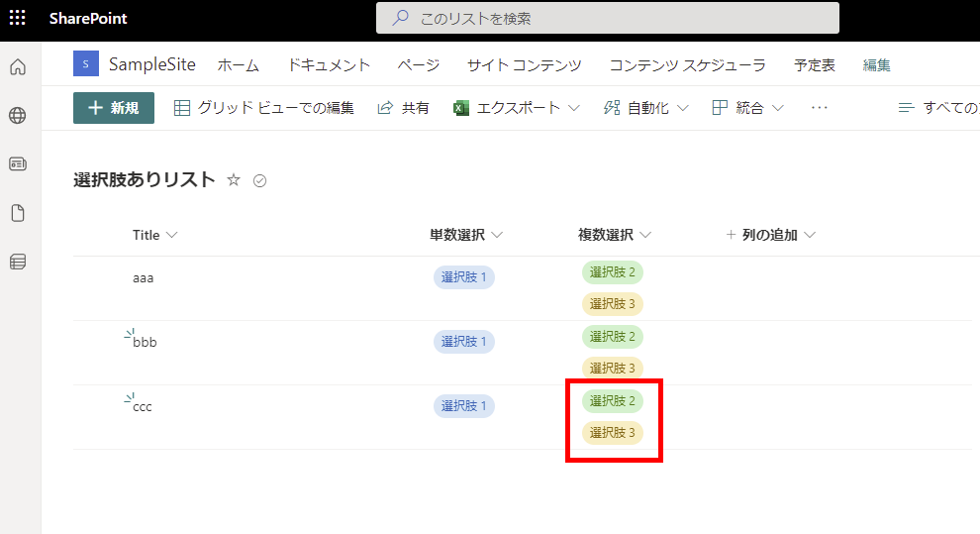Click the new-item glyph beside ccc

(130, 398)
